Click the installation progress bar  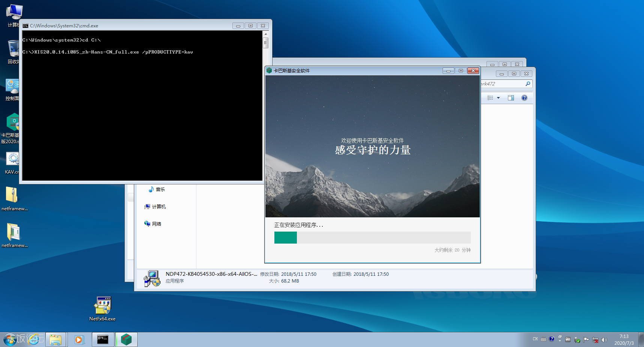pos(373,238)
